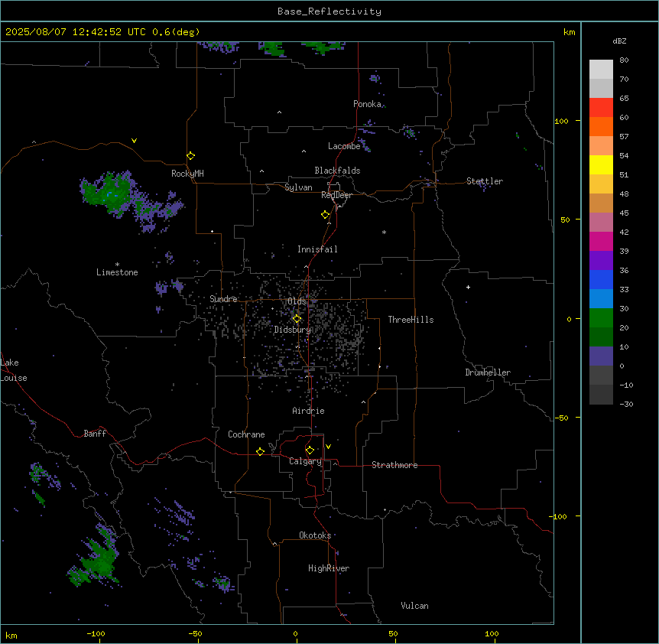Click the dusty pink legend swatch below 45
Viewport: 659px width, 644px height.
coord(601,223)
